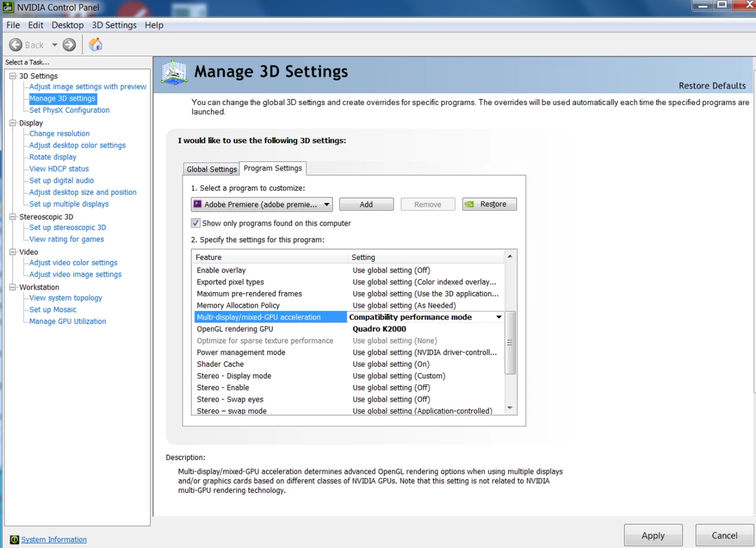Click the Restore Defaults link
This screenshot has width=756, height=548.
(x=712, y=86)
